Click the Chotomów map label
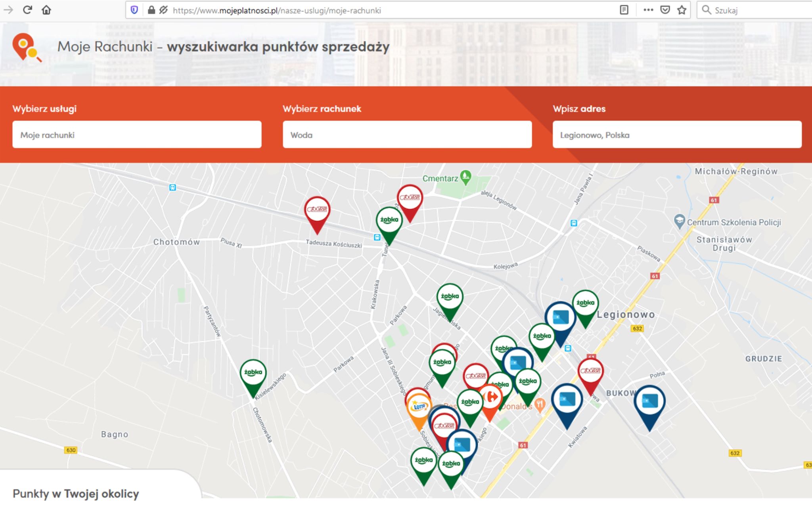Viewport: 812px width, 519px height. tap(176, 242)
